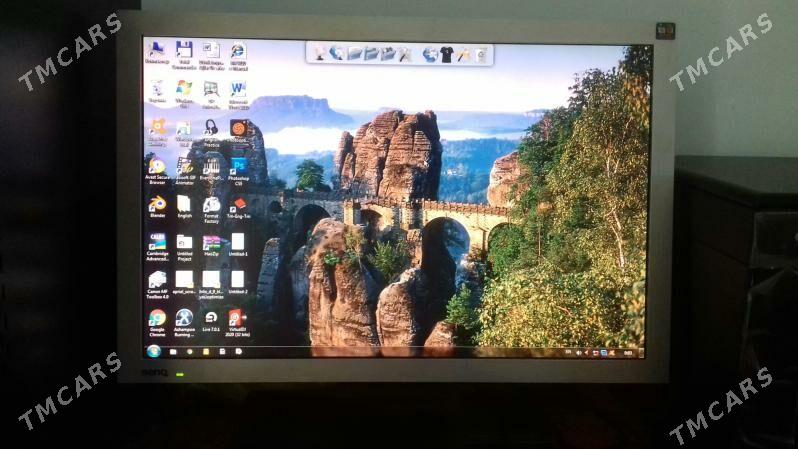Open the Live 7.0.1 shortcut
Image resolution: width=798 pixels, height=449 pixels.
point(211,318)
